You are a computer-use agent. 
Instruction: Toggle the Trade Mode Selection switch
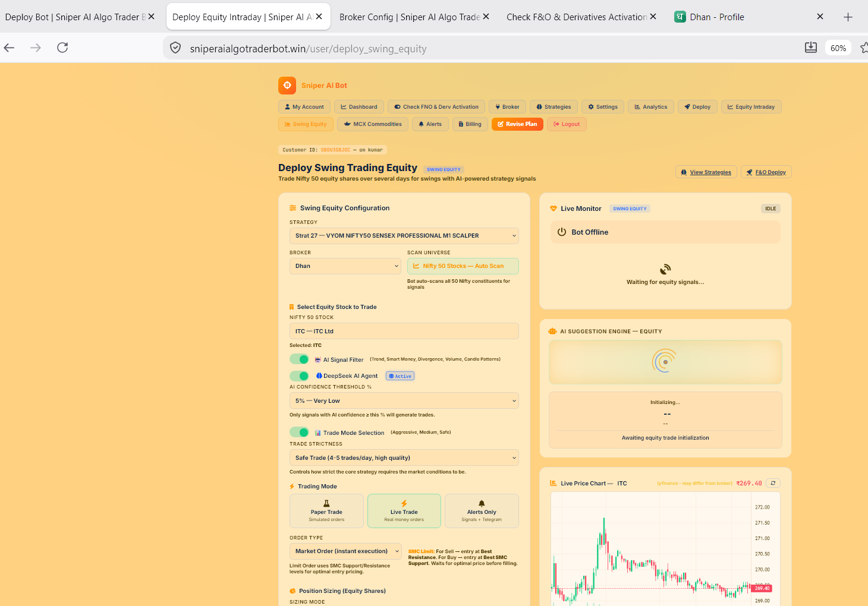[299, 433]
